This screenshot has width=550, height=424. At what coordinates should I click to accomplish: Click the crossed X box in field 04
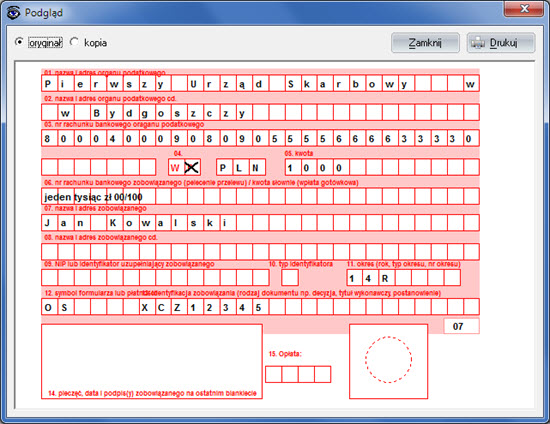click(192, 168)
